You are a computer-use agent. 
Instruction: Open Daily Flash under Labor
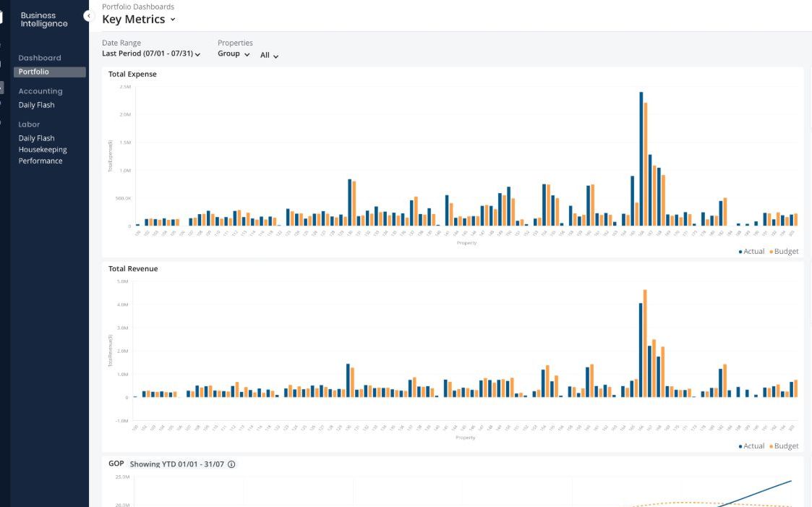point(36,138)
